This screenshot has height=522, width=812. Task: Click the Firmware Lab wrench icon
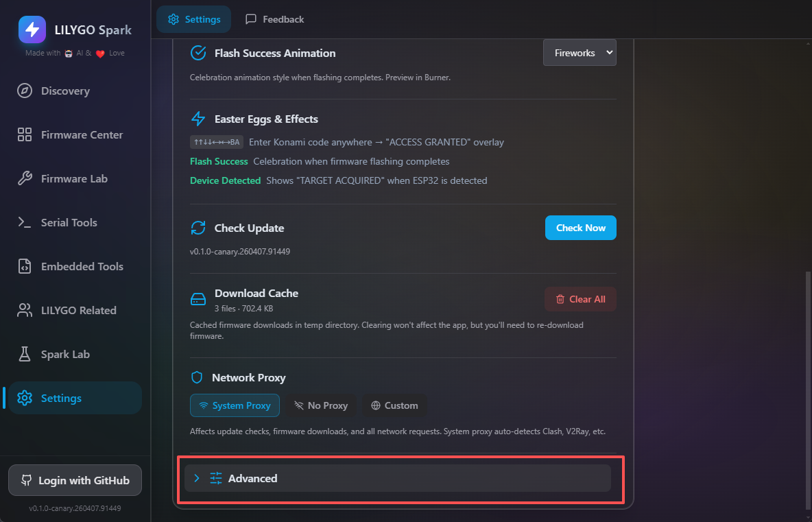click(x=25, y=179)
